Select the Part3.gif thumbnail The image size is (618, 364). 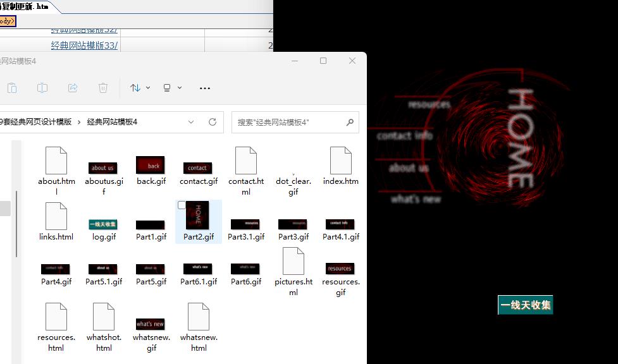pos(292,224)
